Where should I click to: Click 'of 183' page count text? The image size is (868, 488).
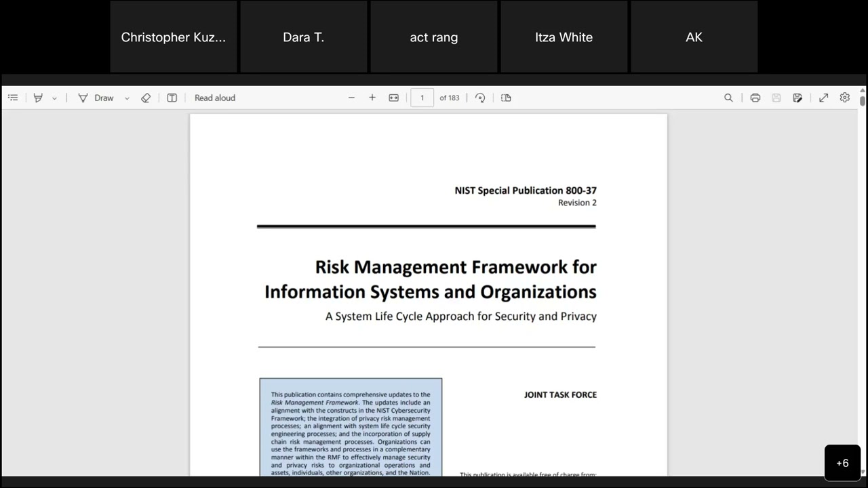pos(449,98)
